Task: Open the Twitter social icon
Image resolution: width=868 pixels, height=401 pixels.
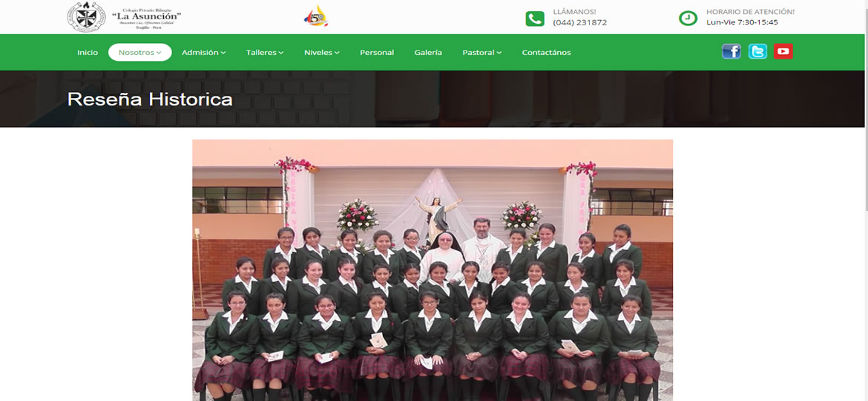Action: [x=757, y=51]
